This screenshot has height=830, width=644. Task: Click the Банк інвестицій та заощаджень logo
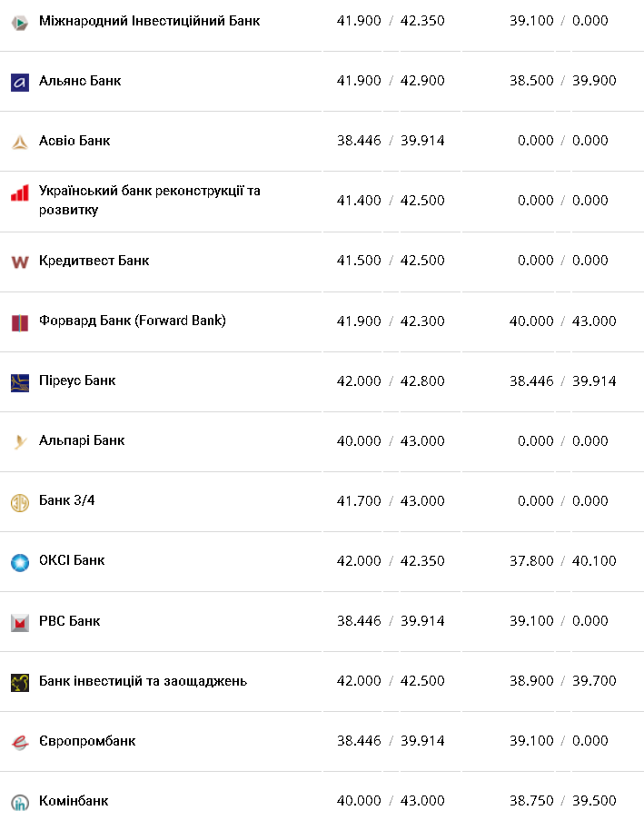click(20, 683)
